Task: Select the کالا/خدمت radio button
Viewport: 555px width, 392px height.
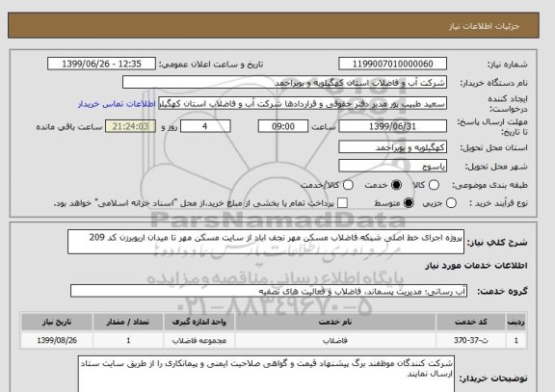Action: (348, 185)
